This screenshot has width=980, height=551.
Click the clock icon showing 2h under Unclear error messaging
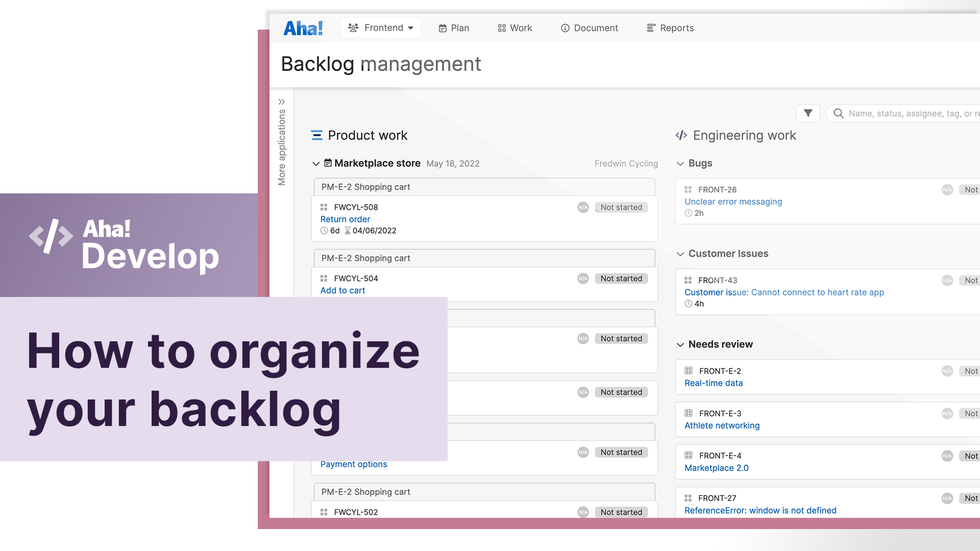(688, 213)
